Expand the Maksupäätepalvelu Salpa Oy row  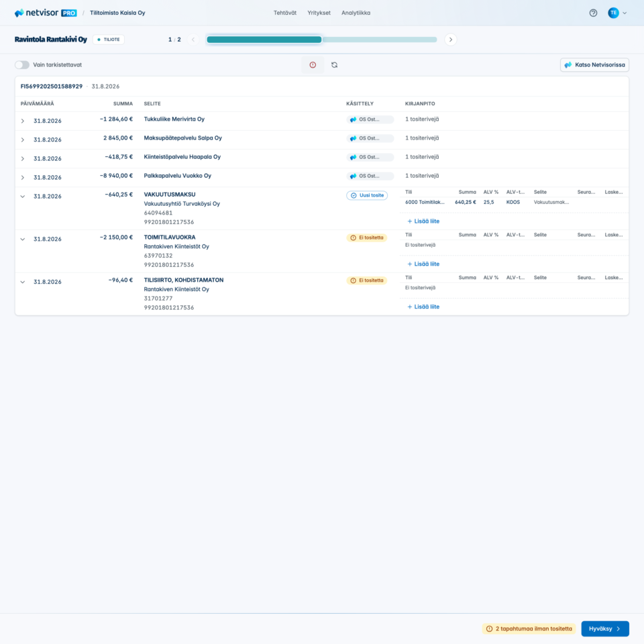[x=23, y=140]
